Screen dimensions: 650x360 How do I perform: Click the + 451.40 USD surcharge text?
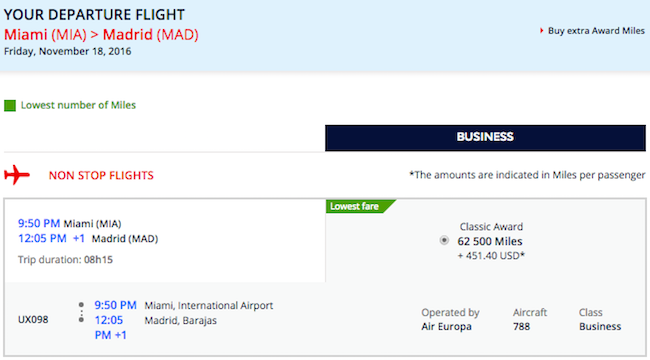pyautogui.click(x=491, y=255)
